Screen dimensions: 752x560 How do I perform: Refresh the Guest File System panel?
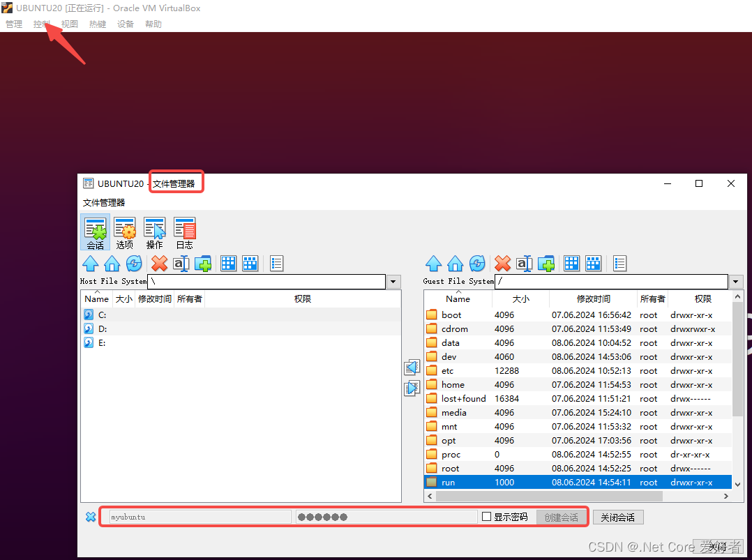click(x=476, y=263)
